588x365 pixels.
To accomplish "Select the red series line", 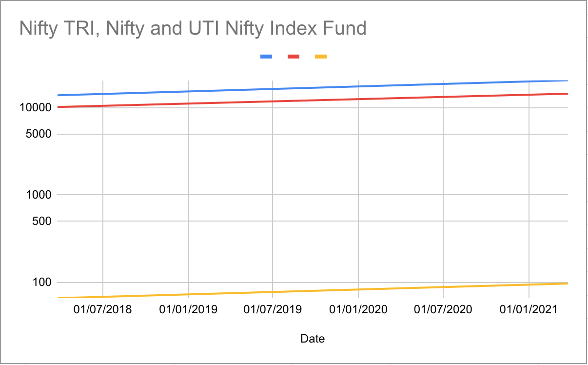I will [x=312, y=100].
